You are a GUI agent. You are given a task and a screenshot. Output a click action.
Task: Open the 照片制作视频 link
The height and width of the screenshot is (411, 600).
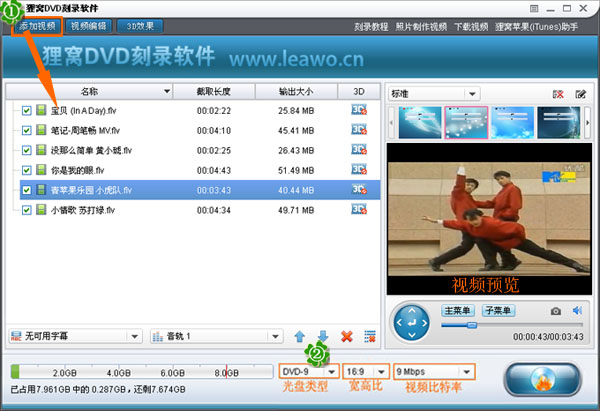421,27
